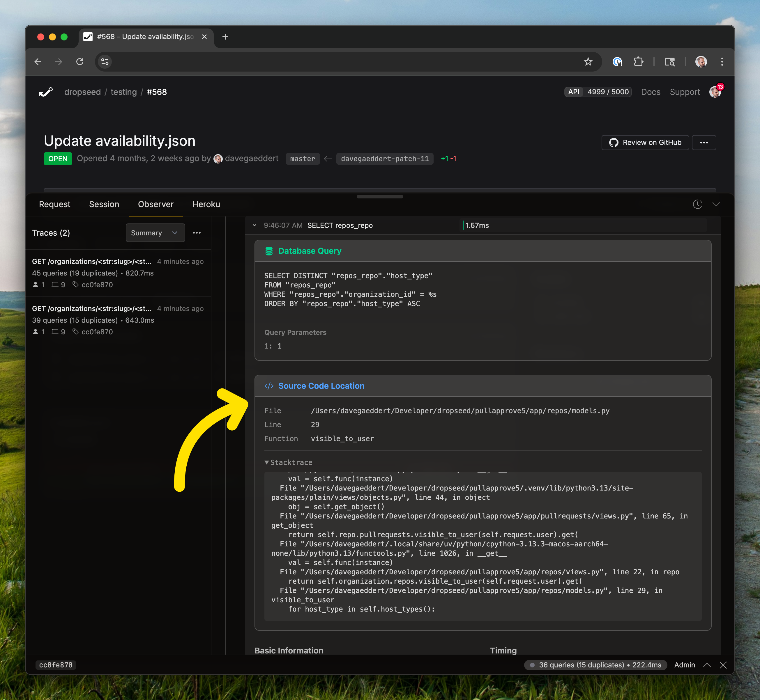This screenshot has width=760, height=700.
Task: Click Review on GitHub button
Action: [645, 143]
